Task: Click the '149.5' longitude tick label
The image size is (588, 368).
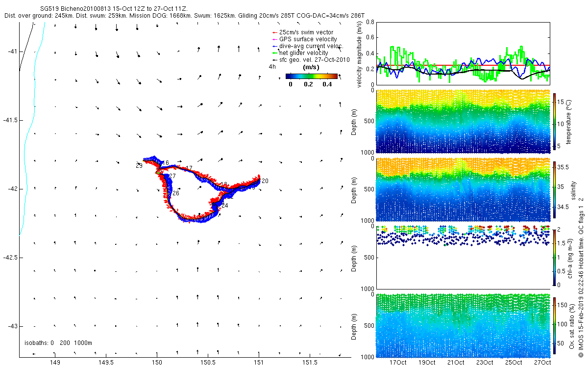Action: (106, 363)
